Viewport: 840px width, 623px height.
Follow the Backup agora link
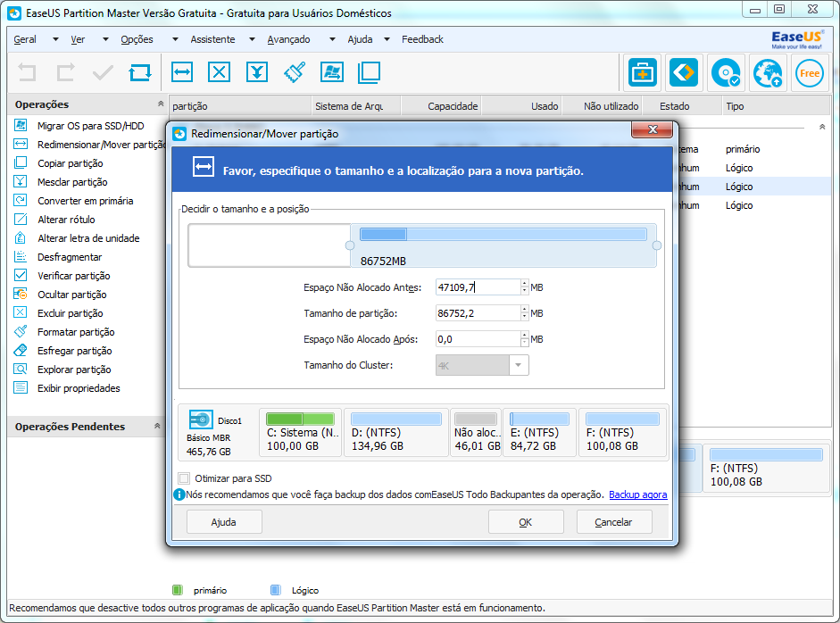[x=638, y=494]
